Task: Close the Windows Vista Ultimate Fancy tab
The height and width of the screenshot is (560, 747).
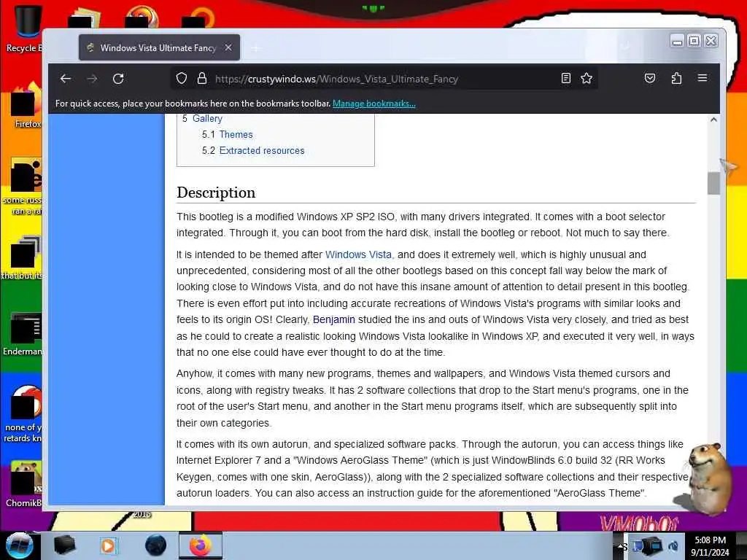Action: (x=228, y=47)
